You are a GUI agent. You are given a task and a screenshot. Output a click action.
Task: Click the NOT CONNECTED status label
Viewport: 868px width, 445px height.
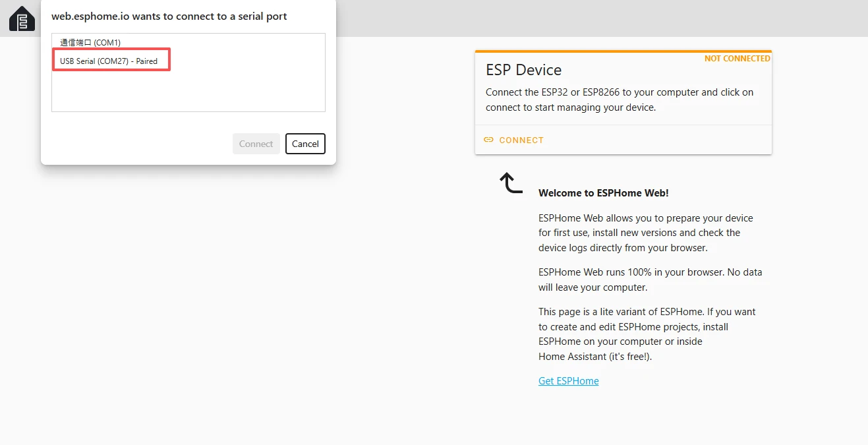[737, 59]
